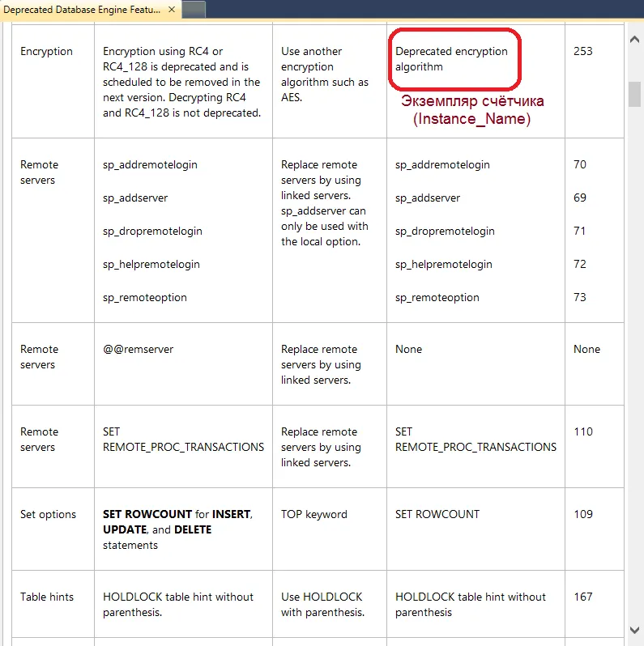Click the scroll up arrow
The width and height of the screenshot is (644, 646).
[635, 36]
